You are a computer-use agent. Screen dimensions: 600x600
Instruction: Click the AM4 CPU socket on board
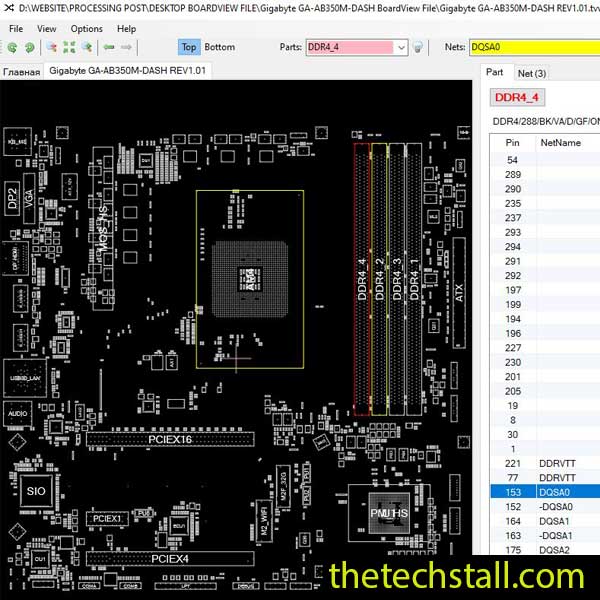point(250,279)
